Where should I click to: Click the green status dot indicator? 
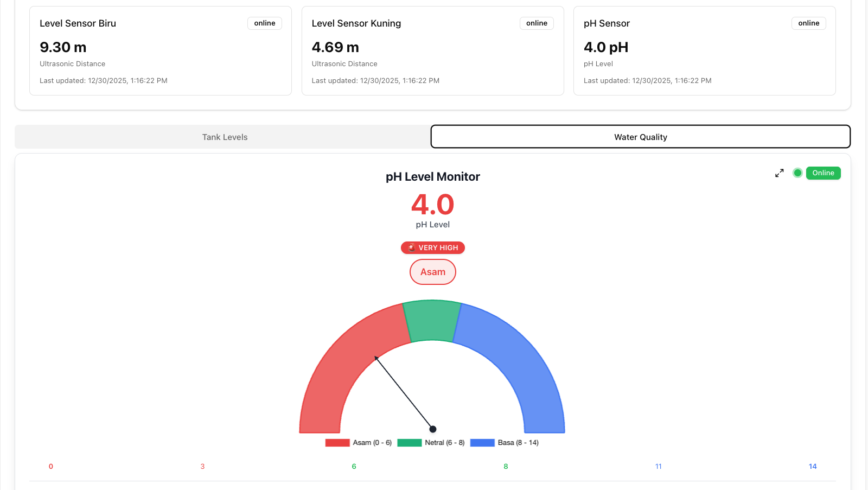point(797,173)
